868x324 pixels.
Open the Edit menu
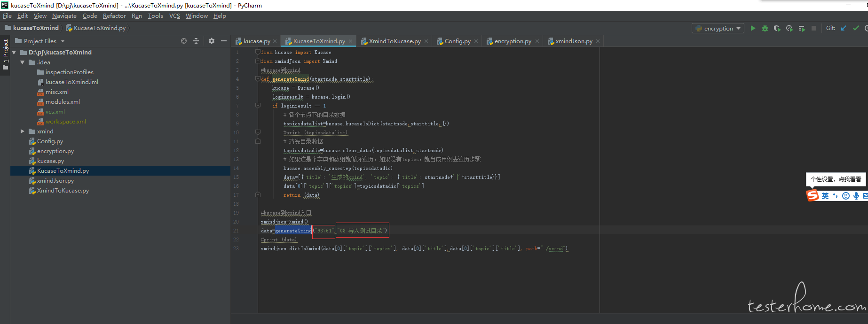23,15
